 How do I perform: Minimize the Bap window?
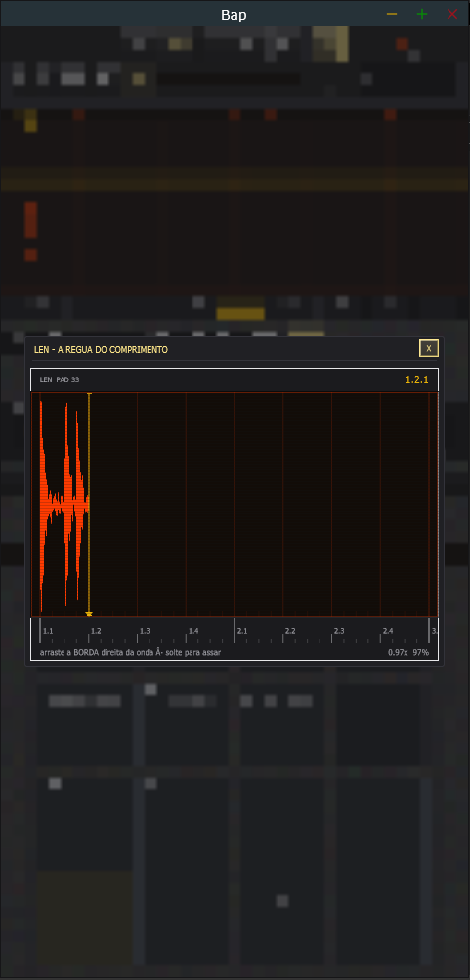[392, 14]
